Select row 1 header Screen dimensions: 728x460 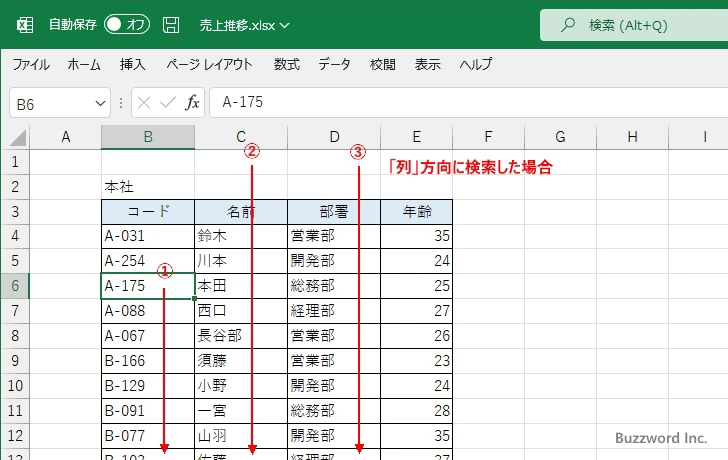15,162
